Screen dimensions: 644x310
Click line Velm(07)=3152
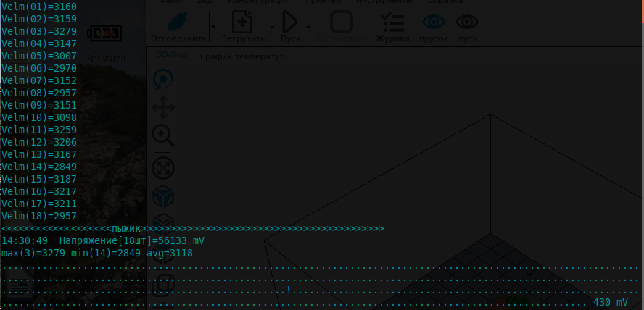(39, 81)
